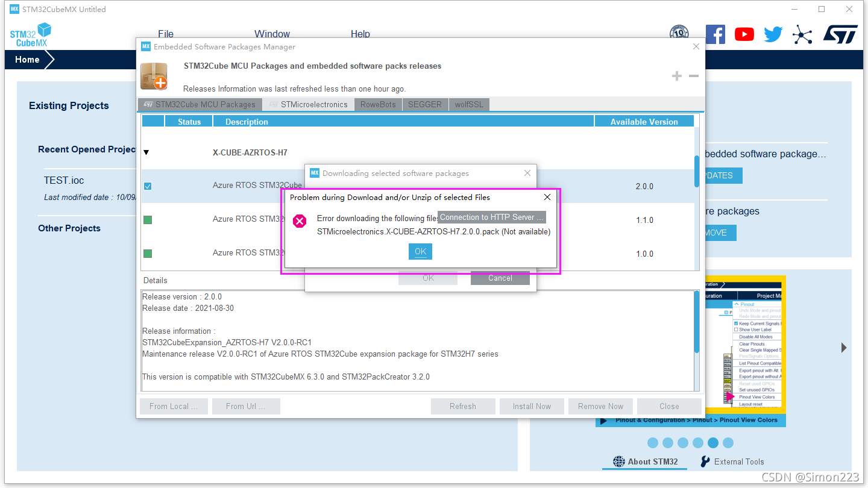This screenshot has height=488, width=868.
Task: Open the ST Facebook page icon
Action: [715, 34]
